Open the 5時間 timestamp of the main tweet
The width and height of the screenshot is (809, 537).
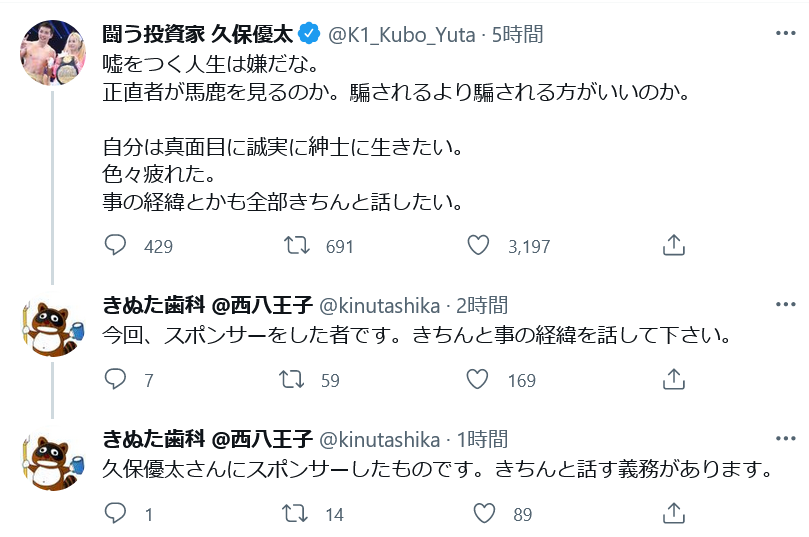click(518, 34)
